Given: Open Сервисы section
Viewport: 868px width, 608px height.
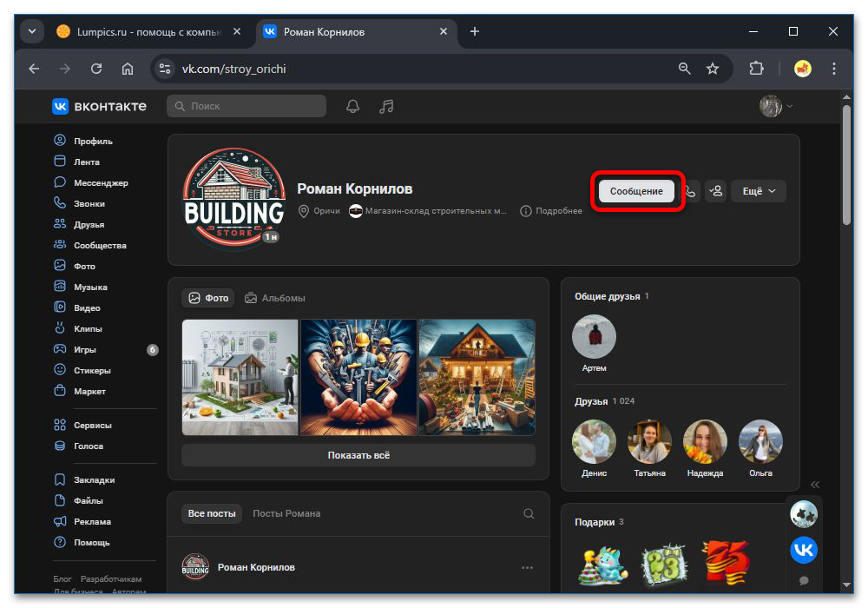Looking at the screenshot, I should [83, 425].
